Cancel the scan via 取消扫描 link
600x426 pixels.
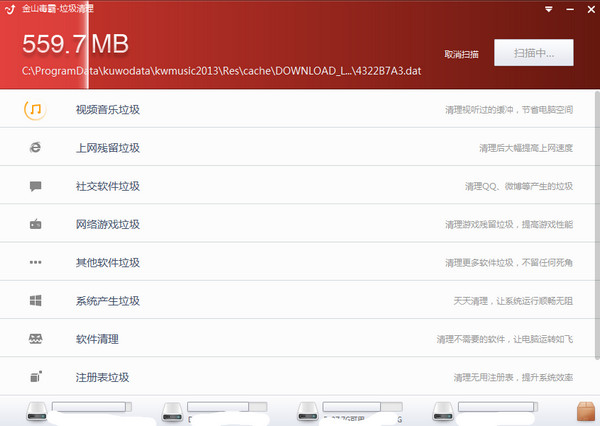461,54
